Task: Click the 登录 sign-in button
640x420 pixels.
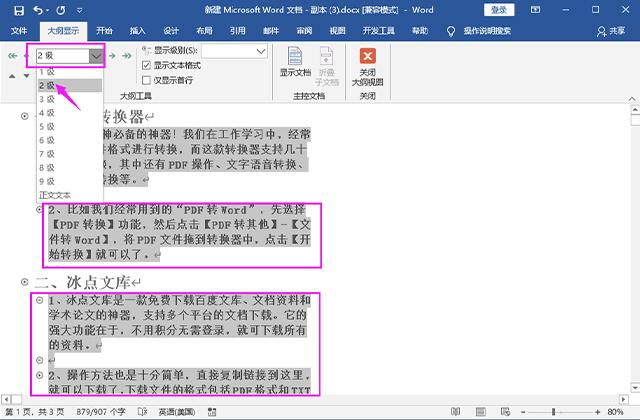Action: [x=499, y=10]
